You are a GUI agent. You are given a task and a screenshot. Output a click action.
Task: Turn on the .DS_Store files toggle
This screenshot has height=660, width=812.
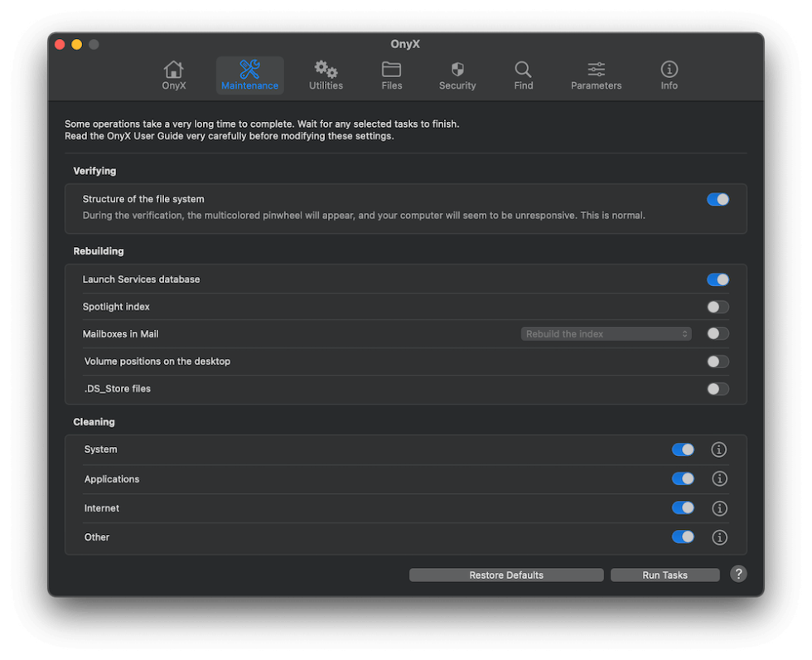[x=718, y=388]
